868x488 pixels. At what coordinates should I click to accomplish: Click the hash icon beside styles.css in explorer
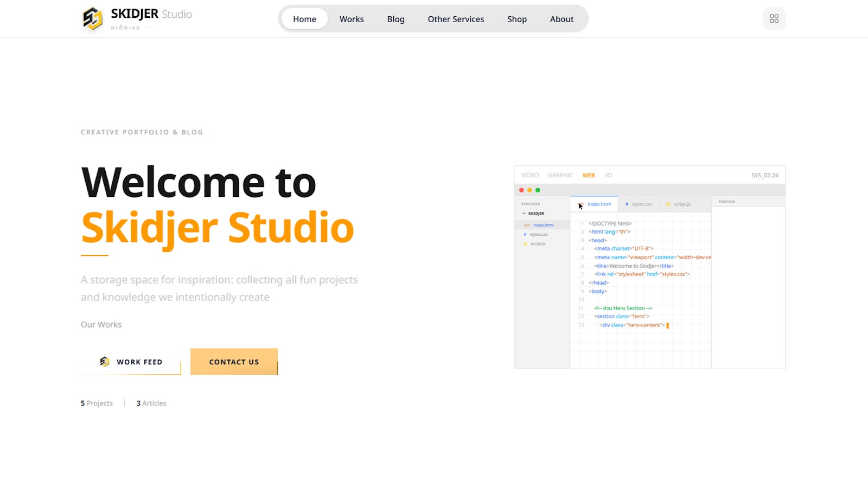coord(525,234)
